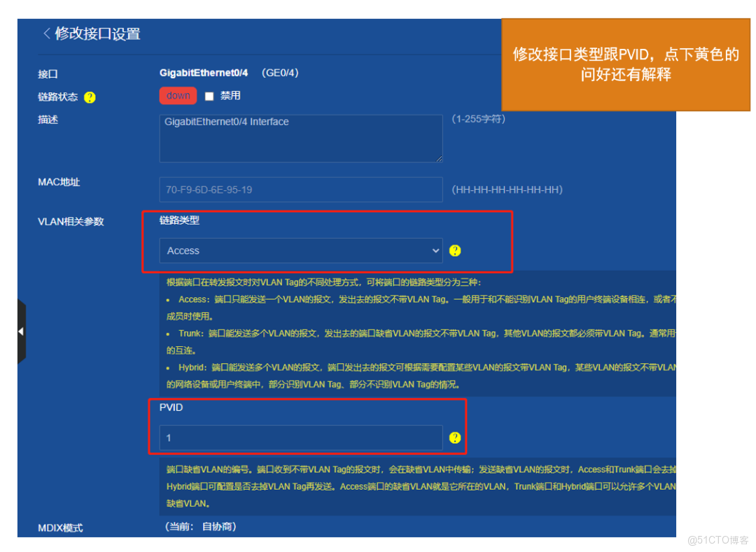Check the disable box next to down status
Screen dimensions: 756x552
click(x=208, y=95)
